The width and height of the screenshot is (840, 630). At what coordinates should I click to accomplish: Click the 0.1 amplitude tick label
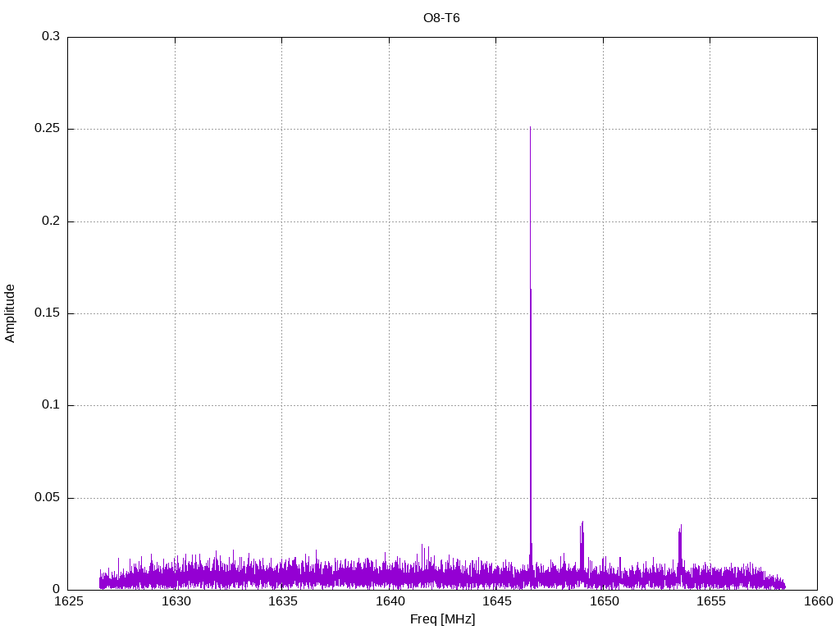pos(51,405)
